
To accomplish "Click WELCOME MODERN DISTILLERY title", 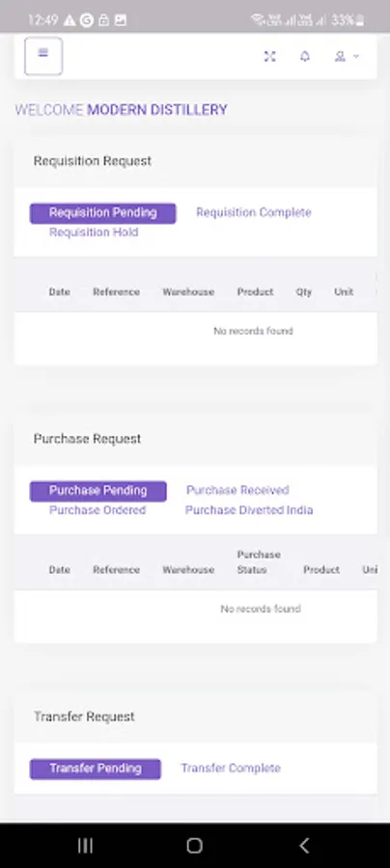I will tap(122, 110).
